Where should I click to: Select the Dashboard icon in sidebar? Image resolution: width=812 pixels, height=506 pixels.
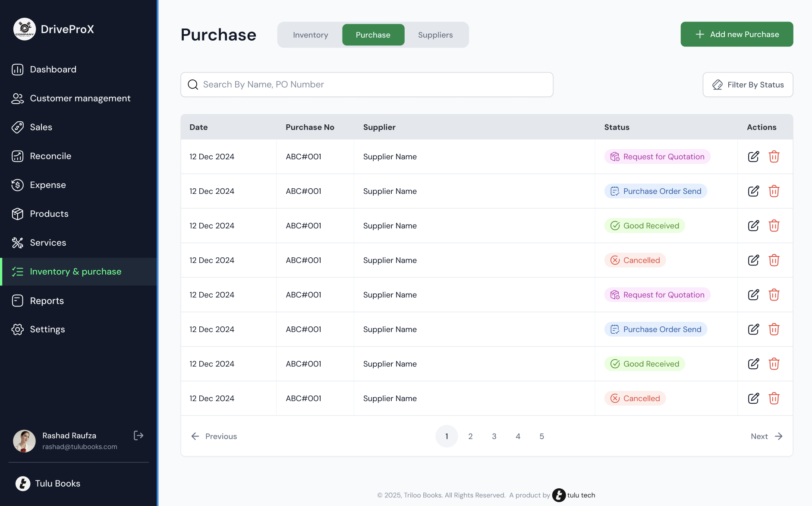[18, 69]
